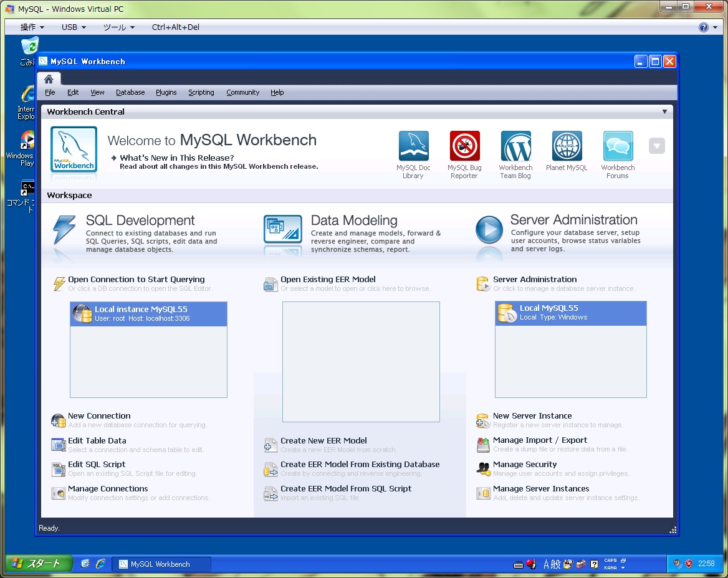This screenshot has height=578, width=728.
Task: Open the USB dropdown in Virtual PC
Action: pyautogui.click(x=74, y=27)
